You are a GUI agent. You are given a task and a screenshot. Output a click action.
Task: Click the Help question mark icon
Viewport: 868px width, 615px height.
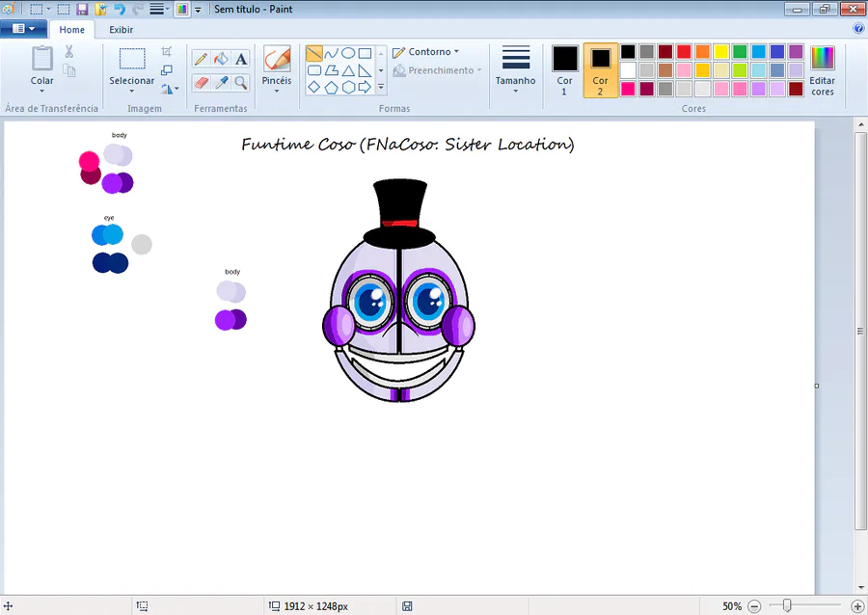pos(858,28)
